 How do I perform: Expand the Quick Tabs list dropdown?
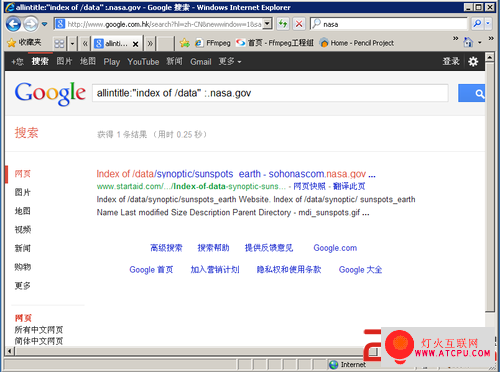click(72, 43)
